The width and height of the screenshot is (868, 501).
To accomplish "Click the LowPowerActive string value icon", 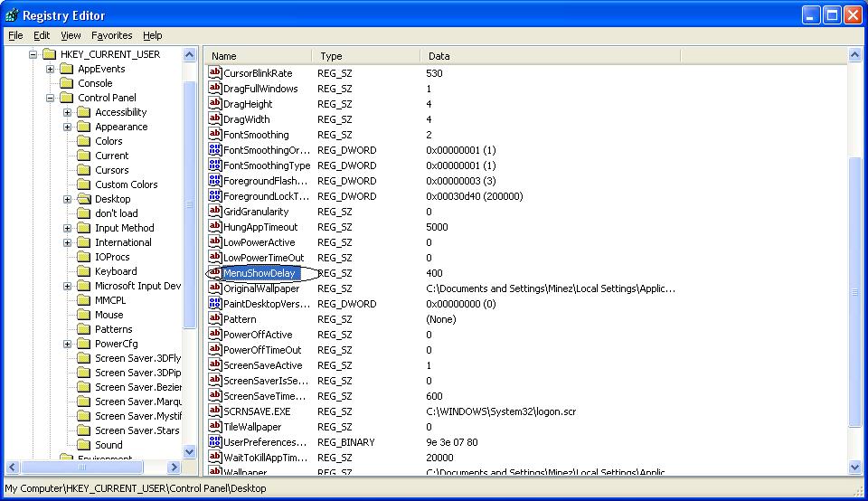I will pos(215,242).
